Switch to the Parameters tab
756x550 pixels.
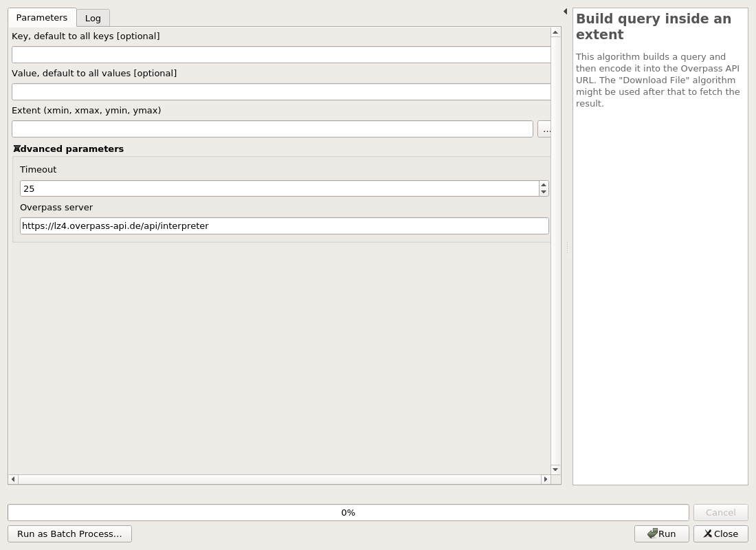click(41, 17)
